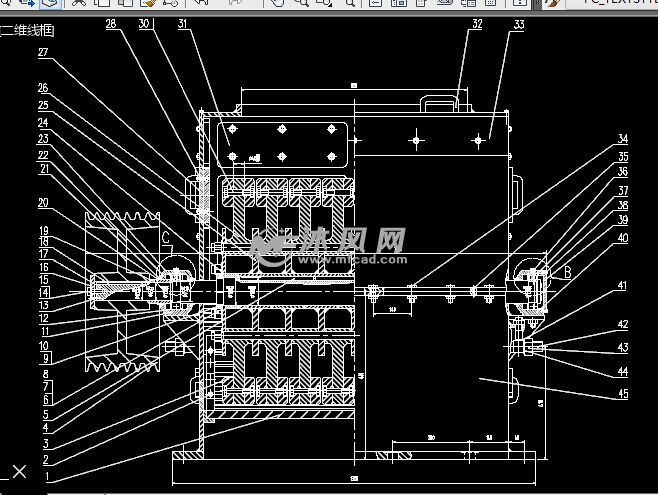Pick part label 24
Viewport: 658px width, 495px height.
tap(43, 122)
